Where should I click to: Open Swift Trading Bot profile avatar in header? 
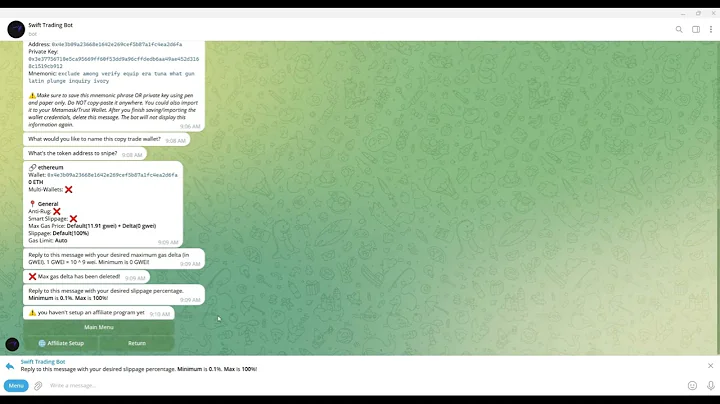coord(16,29)
